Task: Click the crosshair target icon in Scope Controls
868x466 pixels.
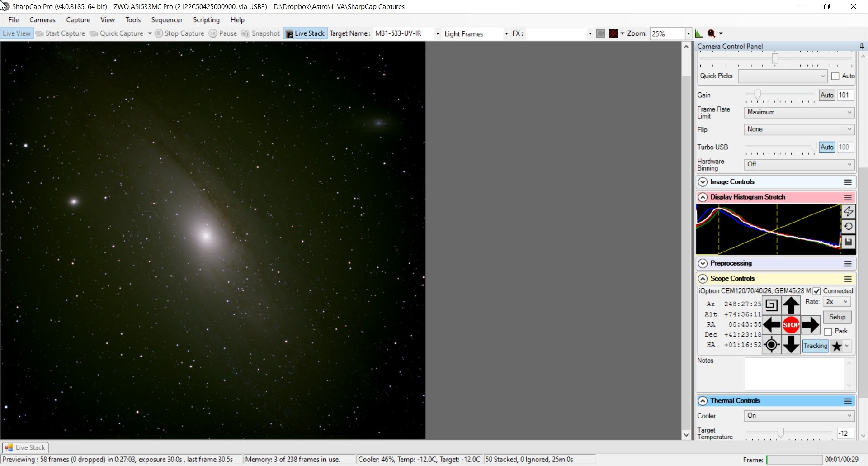Action: pyautogui.click(x=772, y=345)
